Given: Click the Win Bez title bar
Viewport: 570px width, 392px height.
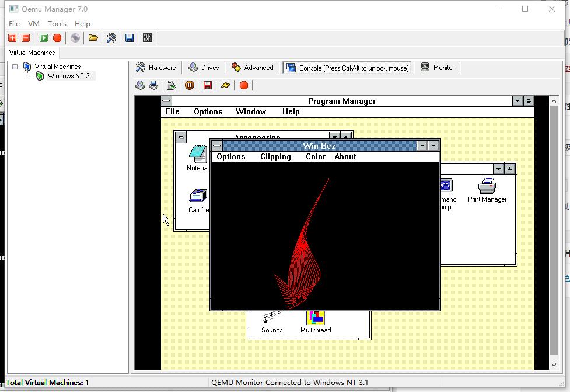Looking at the screenshot, I should click(x=319, y=146).
